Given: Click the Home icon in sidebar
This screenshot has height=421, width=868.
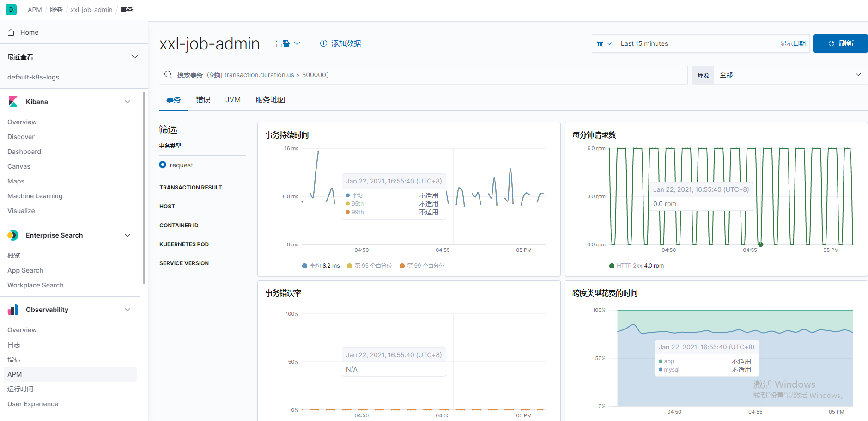Looking at the screenshot, I should [x=11, y=32].
